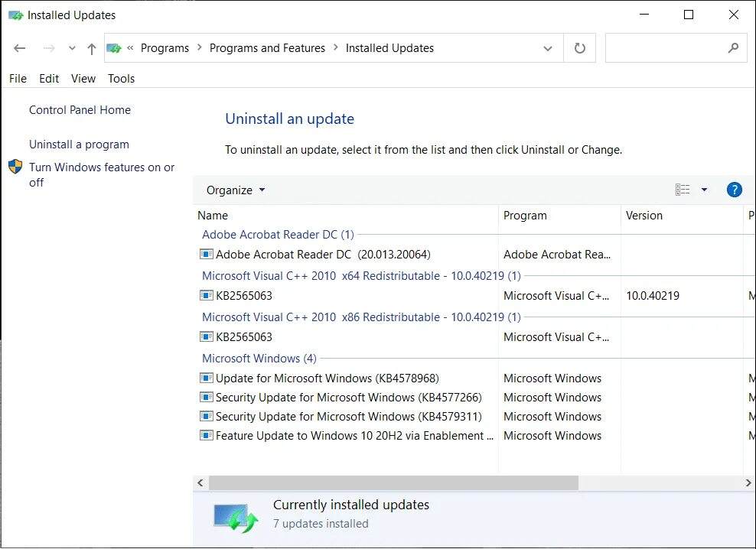Click inside the search box
The image size is (756, 549).
coord(676,47)
